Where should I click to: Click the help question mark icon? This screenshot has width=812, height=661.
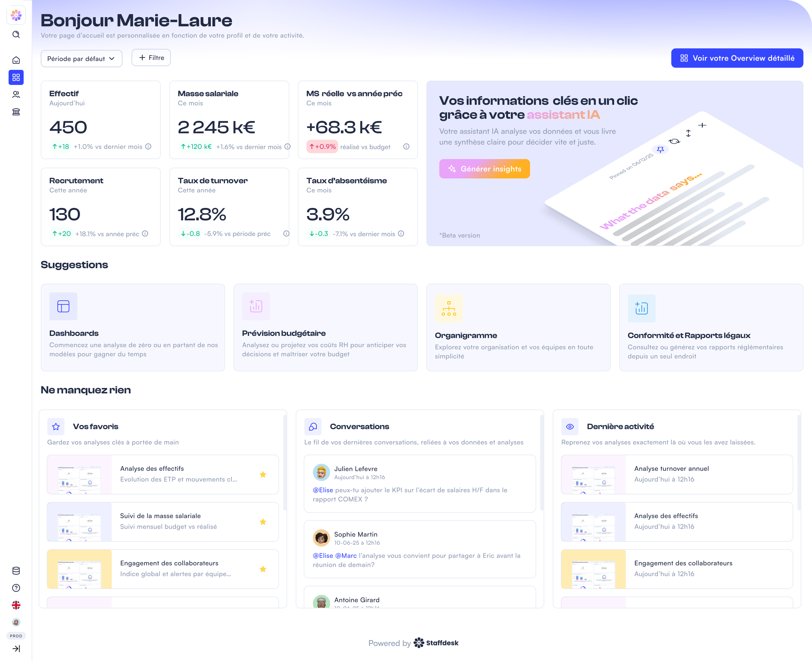[x=16, y=588]
